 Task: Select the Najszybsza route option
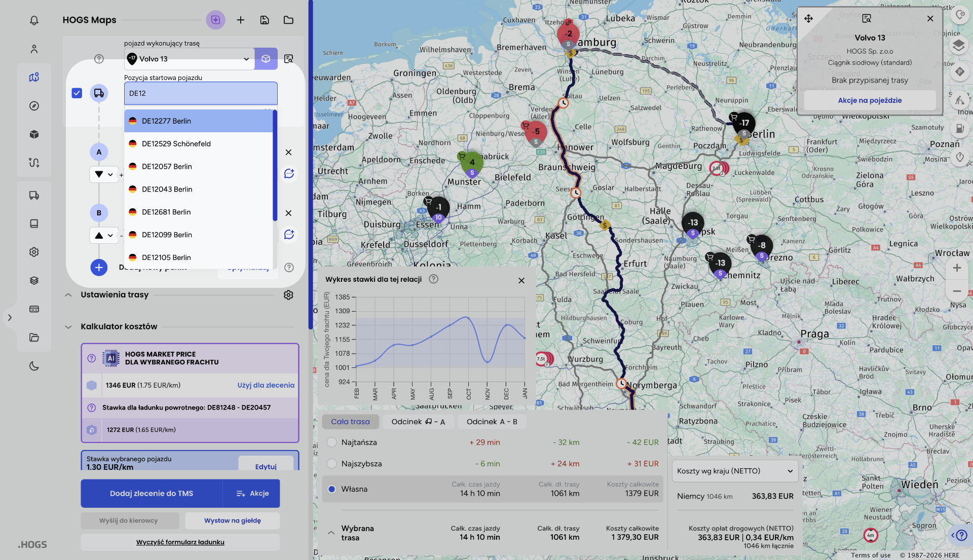(x=332, y=464)
